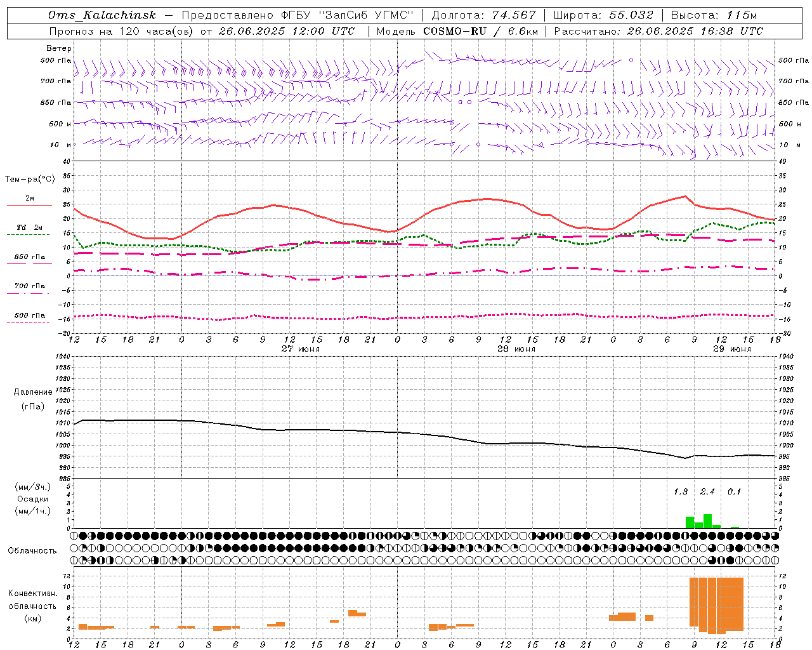Click the red line sample under 2м legend
Image resolution: width=812 pixels, height=650 pixels.
click(29, 206)
